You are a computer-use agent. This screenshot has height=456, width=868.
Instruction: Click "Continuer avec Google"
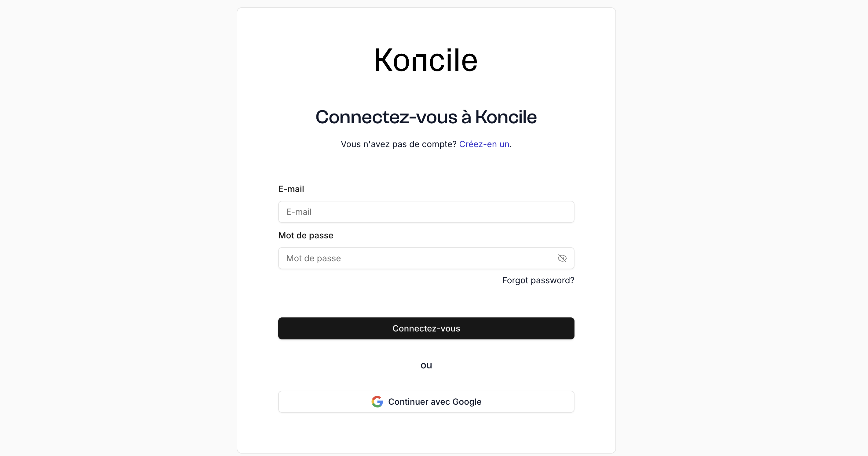426,401
